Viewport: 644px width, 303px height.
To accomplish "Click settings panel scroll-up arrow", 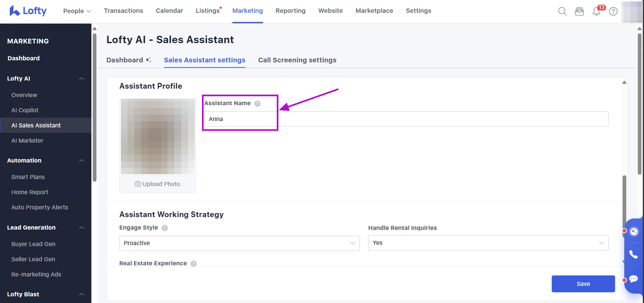I will coord(624,82).
